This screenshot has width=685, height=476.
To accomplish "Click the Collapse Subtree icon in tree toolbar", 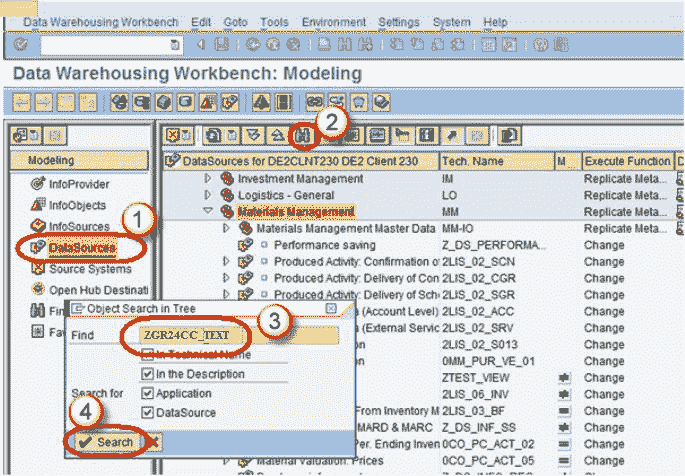I will pyautogui.click(x=277, y=136).
